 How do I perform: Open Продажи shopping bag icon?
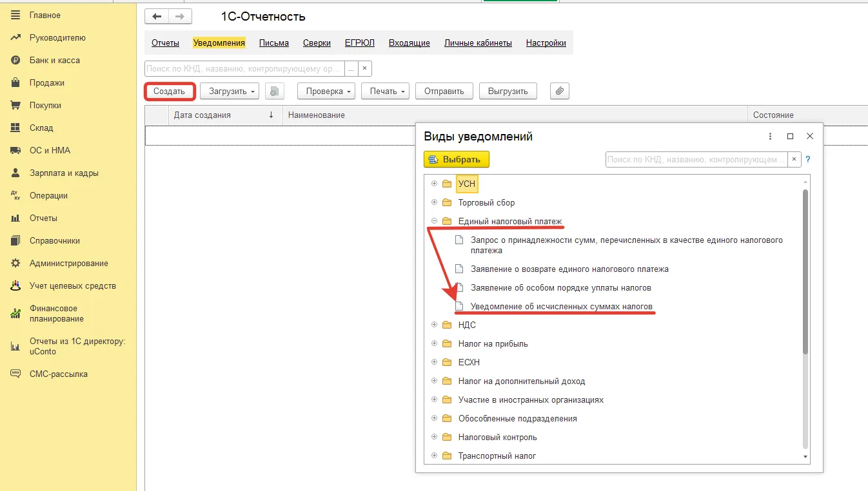click(x=16, y=82)
